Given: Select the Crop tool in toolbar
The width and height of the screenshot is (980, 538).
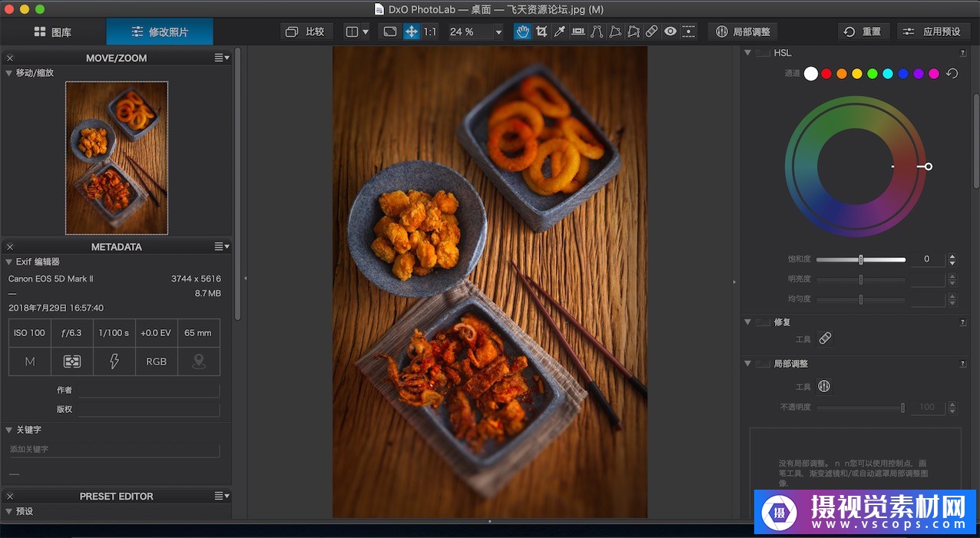Looking at the screenshot, I should point(541,31).
